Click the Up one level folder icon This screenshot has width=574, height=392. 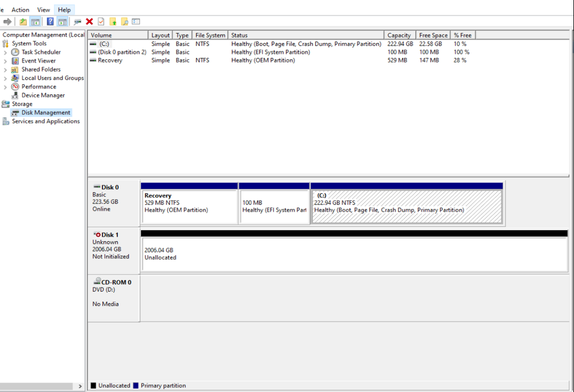pyautogui.click(x=23, y=22)
